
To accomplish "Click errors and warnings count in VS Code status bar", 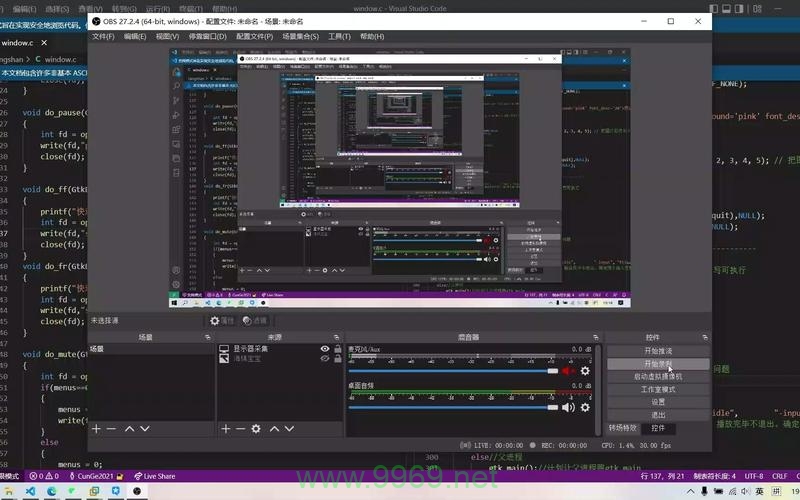I will point(44,476).
